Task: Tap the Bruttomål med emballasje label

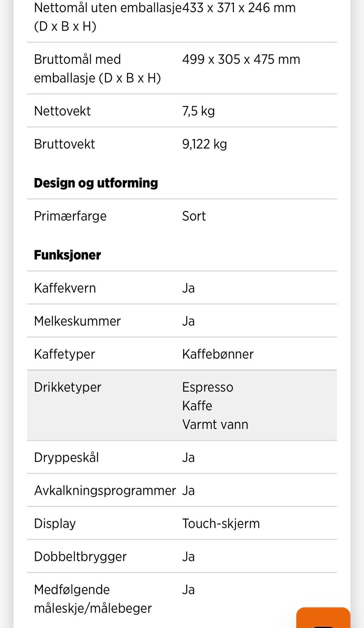Action: pyautogui.click(x=97, y=69)
